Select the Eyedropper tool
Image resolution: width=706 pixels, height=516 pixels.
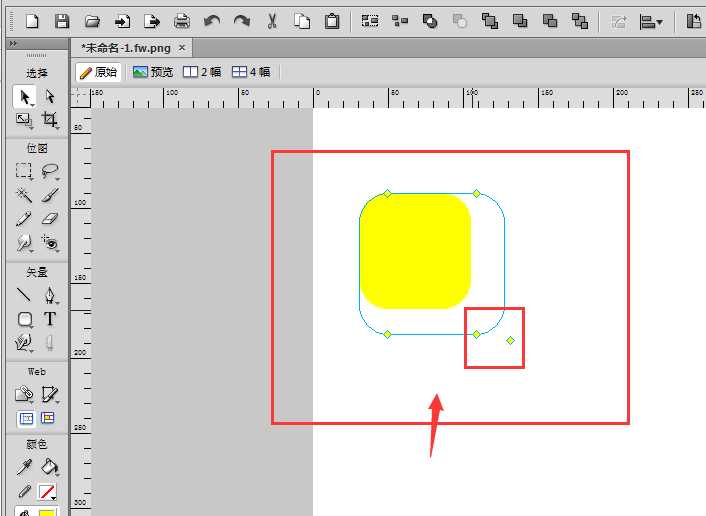pyautogui.click(x=24, y=467)
